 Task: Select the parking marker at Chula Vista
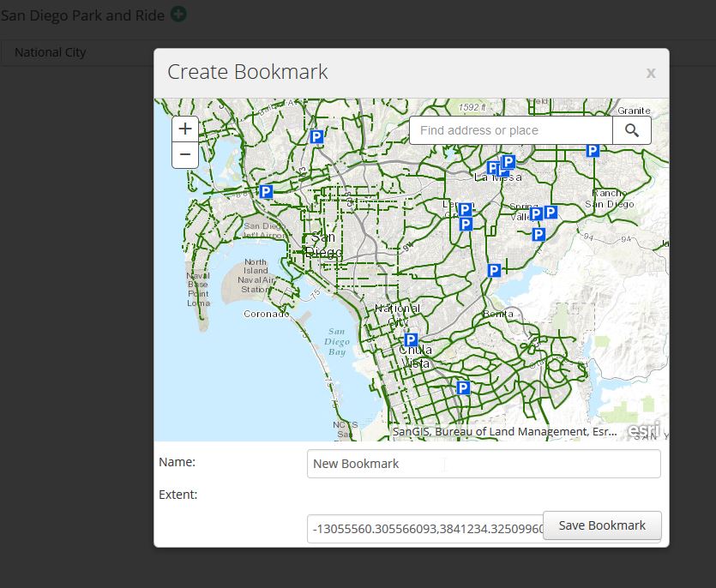[411, 339]
